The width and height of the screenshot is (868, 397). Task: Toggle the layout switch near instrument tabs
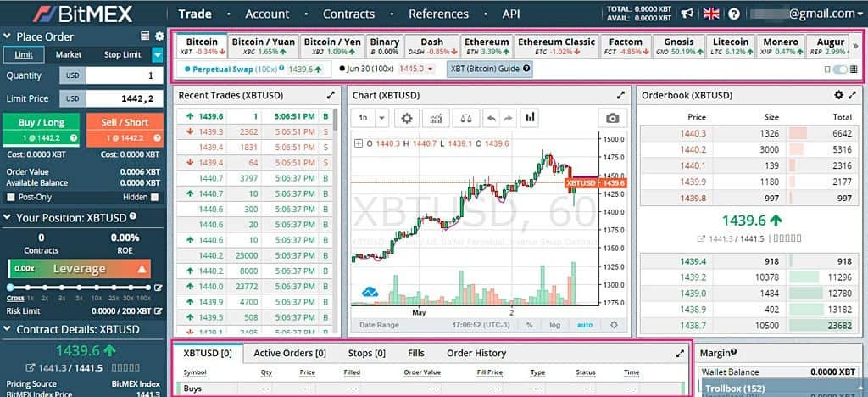click(840, 70)
